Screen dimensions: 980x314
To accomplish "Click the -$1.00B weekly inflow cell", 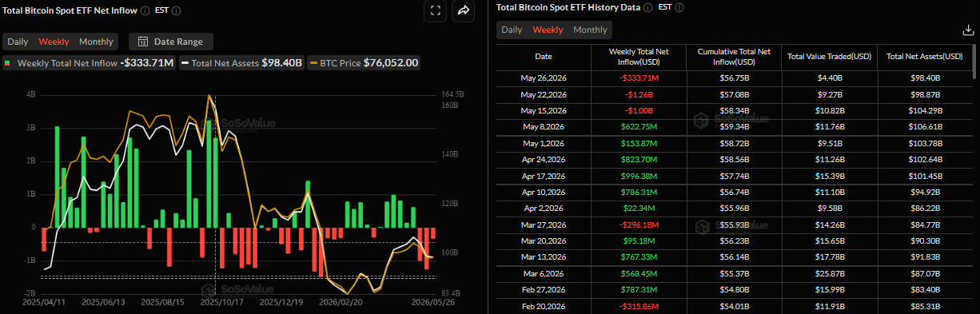I will [x=639, y=110].
